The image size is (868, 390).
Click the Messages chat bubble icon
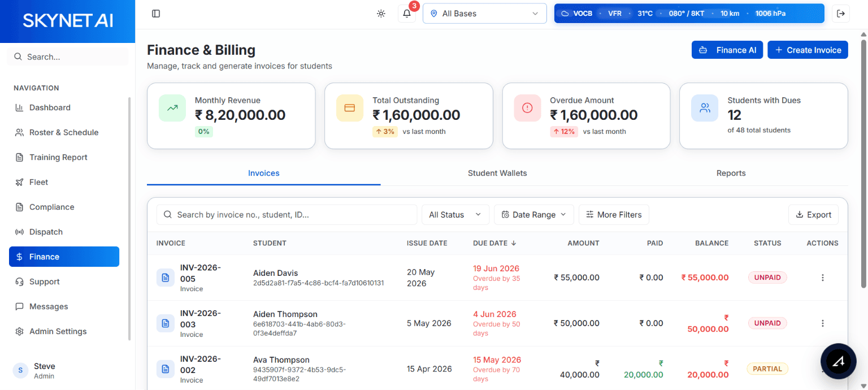tap(19, 306)
